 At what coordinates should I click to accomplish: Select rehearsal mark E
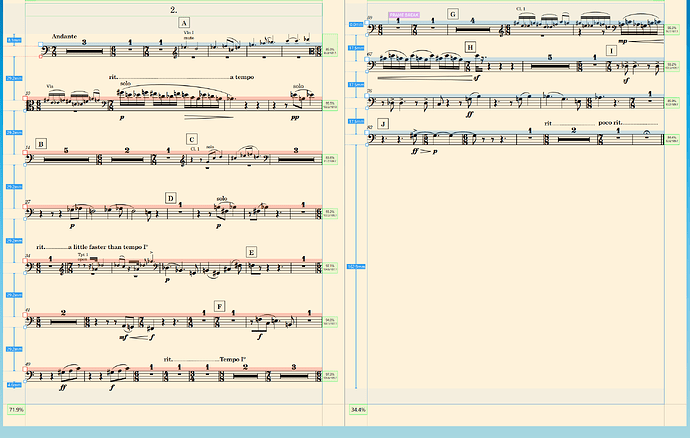click(251, 252)
